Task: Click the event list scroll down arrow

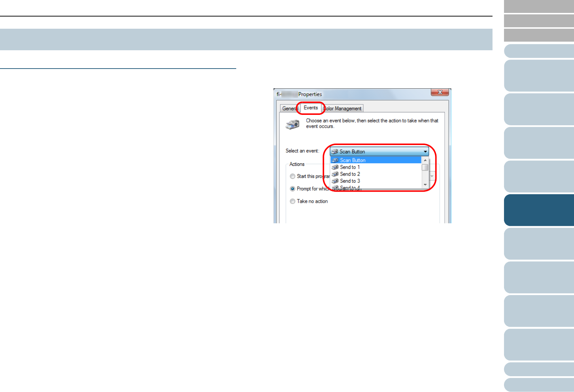Action: point(425,185)
